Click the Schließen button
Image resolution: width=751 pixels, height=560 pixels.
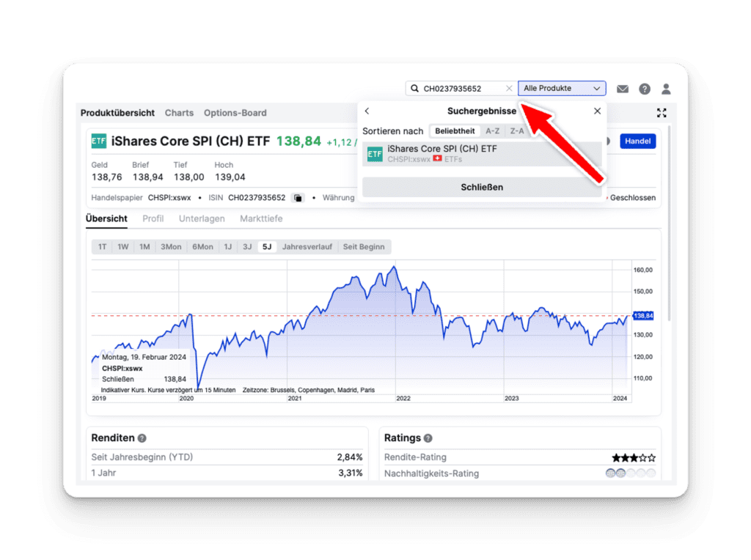tap(482, 187)
